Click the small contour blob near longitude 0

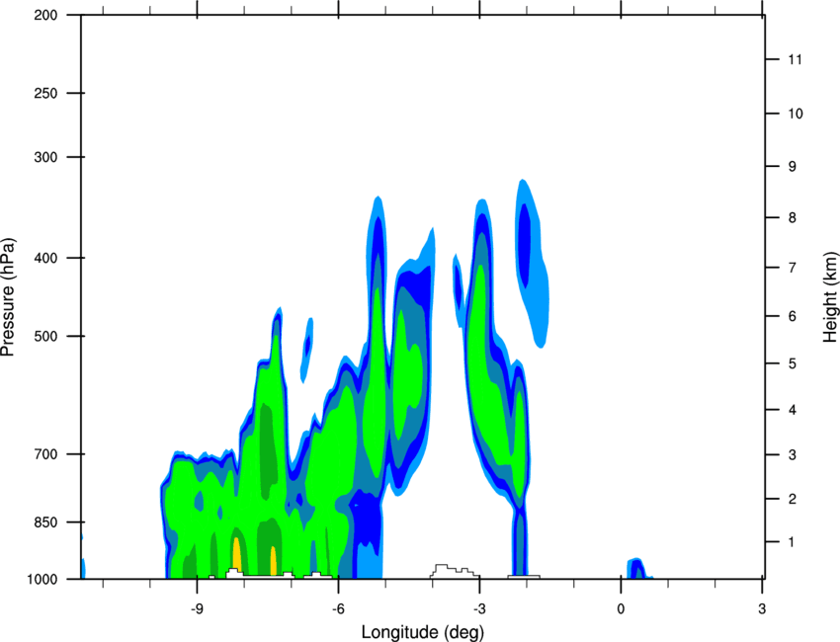(x=637, y=569)
